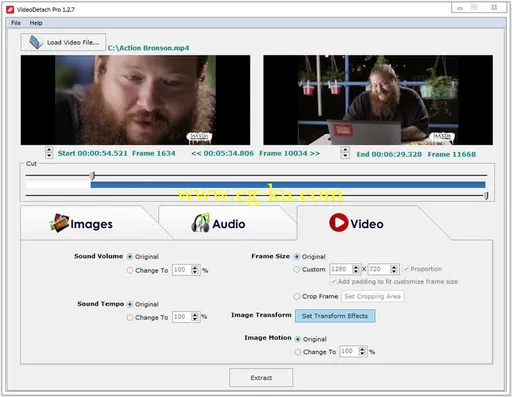Viewport: 512px width, 397px height.
Task: Click the VideoDetach Pro app icon in title bar
Action: (x=10, y=9)
